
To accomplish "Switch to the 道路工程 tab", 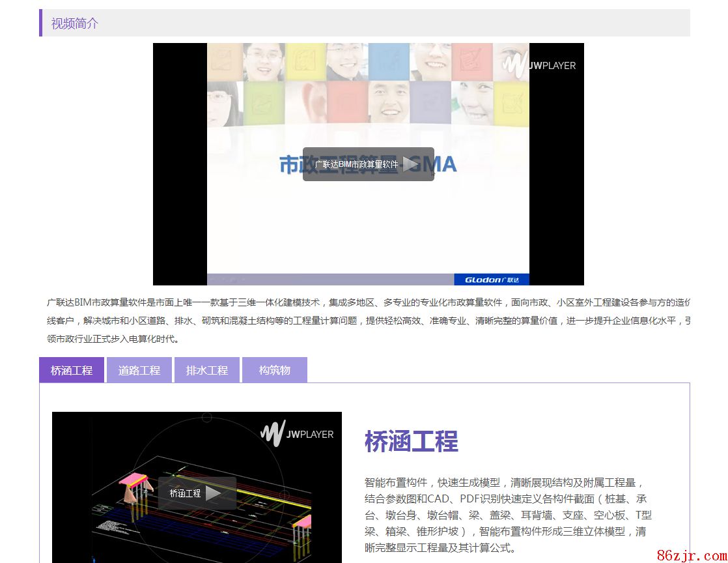I will [x=139, y=370].
